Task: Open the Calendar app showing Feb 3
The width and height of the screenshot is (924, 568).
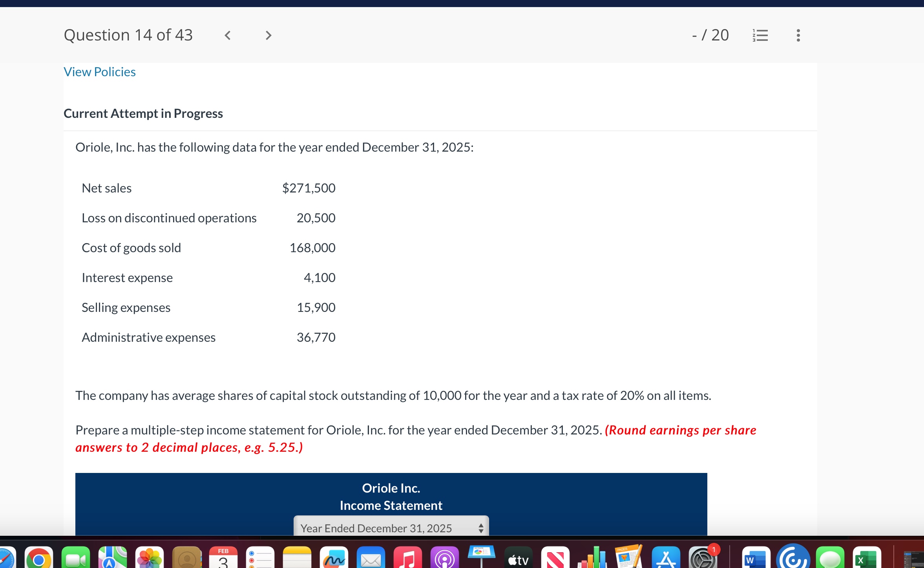Action: (x=223, y=558)
